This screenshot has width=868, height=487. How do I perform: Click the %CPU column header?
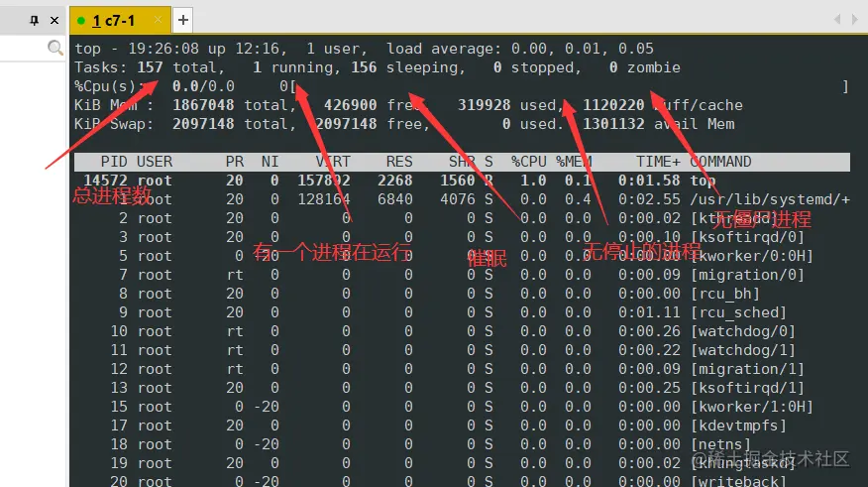click(x=529, y=162)
